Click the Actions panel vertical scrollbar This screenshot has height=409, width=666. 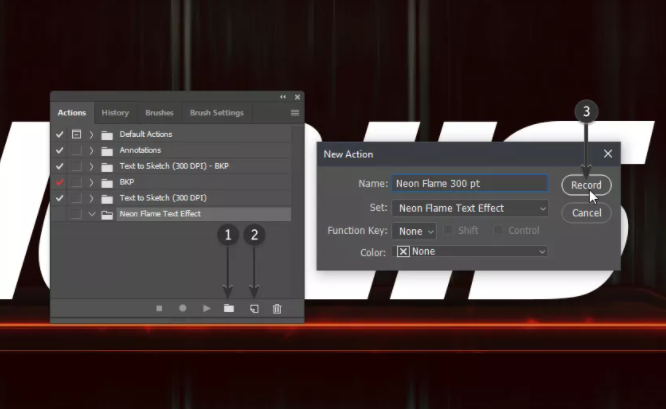pyautogui.click(x=297, y=212)
